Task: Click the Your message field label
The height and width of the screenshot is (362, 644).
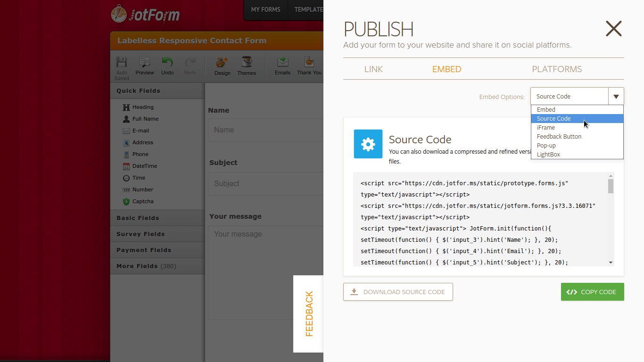Action: pos(235,216)
